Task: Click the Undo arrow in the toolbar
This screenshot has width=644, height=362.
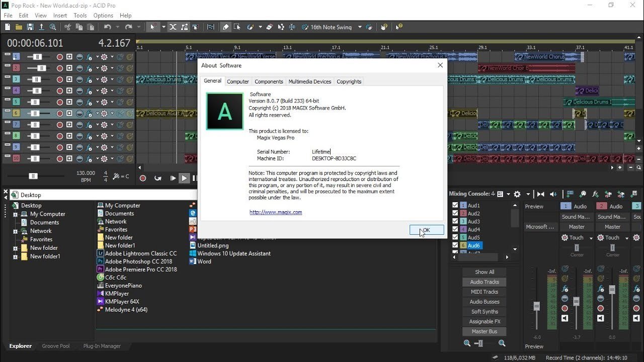Action: [x=107, y=27]
